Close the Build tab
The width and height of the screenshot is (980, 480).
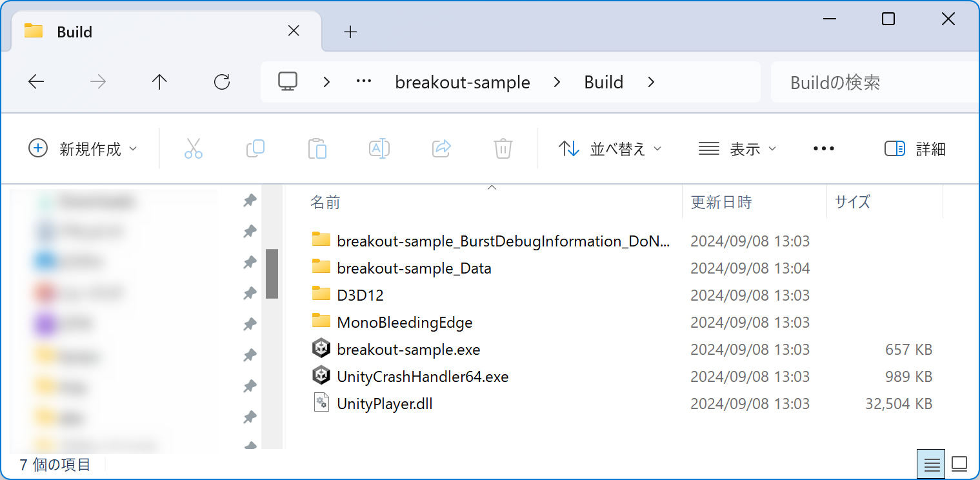point(294,31)
